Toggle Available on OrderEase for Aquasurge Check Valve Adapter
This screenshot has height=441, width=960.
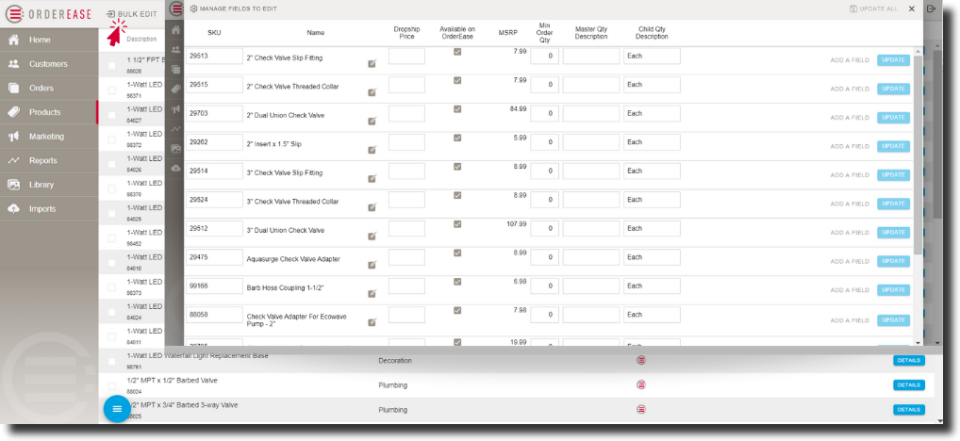coord(457,253)
